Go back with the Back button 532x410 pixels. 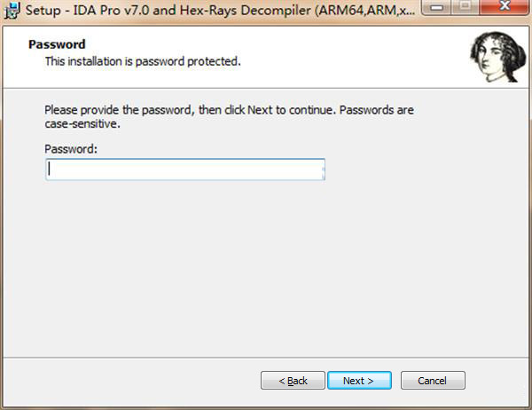click(x=293, y=381)
